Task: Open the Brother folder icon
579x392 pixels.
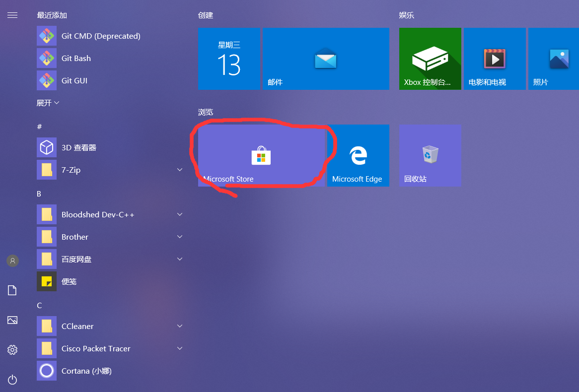Action: [x=47, y=237]
